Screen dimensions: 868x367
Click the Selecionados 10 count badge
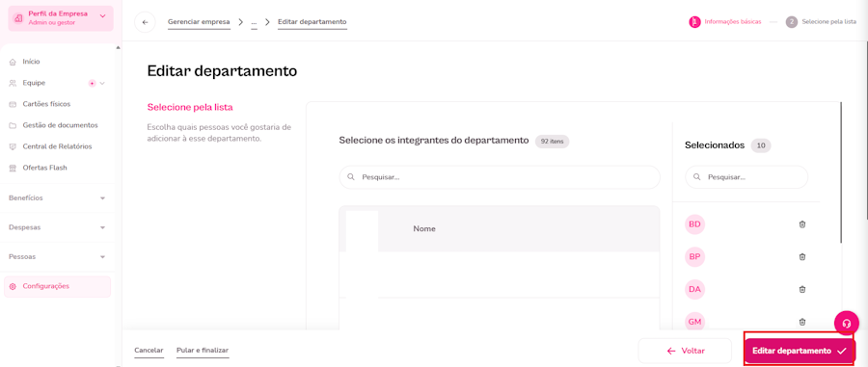click(761, 145)
